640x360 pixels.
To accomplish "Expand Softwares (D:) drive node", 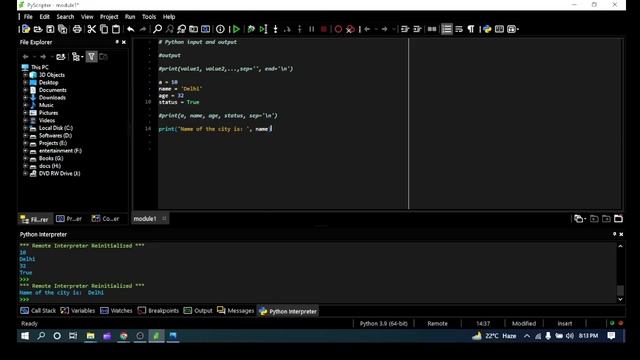I will point(25,136).
